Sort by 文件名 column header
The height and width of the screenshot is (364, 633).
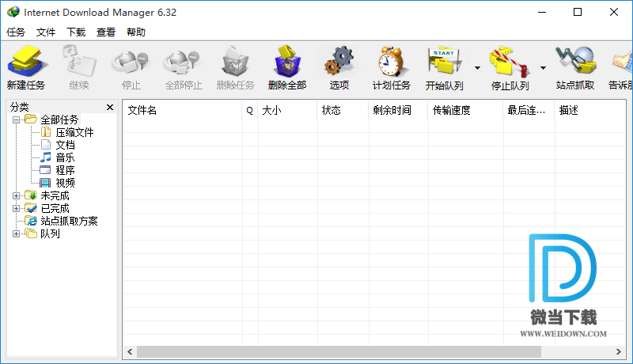click(182, 110)
